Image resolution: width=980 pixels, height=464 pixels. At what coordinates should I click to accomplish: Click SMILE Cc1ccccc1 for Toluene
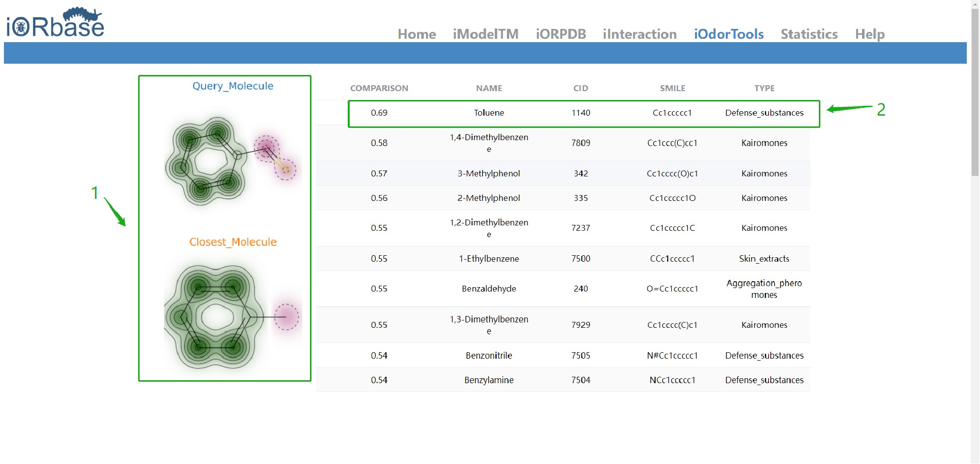[672, 113]
